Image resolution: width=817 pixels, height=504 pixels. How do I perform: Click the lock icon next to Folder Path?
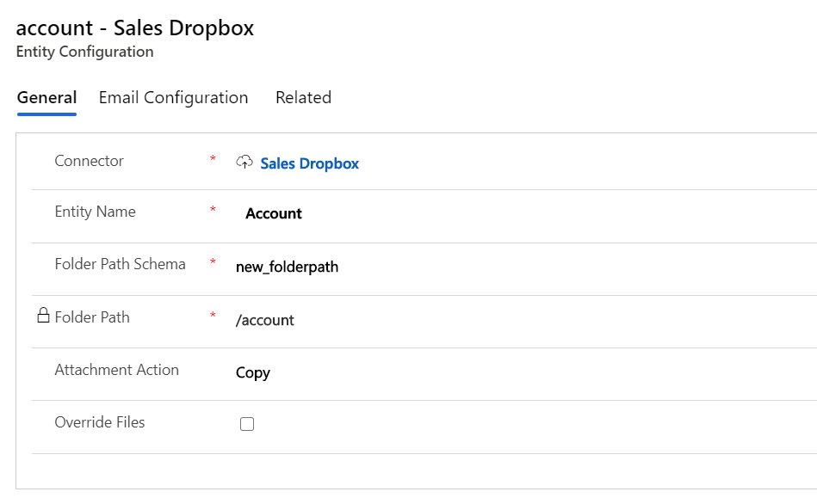(44, 315)
